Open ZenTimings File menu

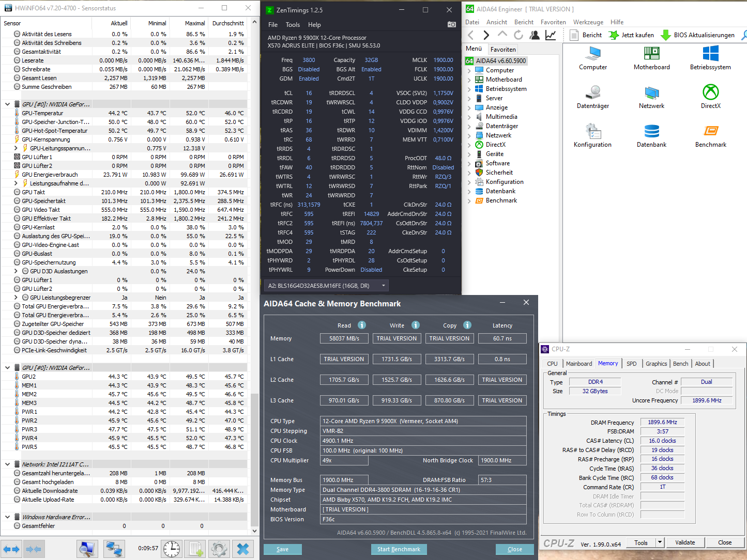click(x=273, y=25)
